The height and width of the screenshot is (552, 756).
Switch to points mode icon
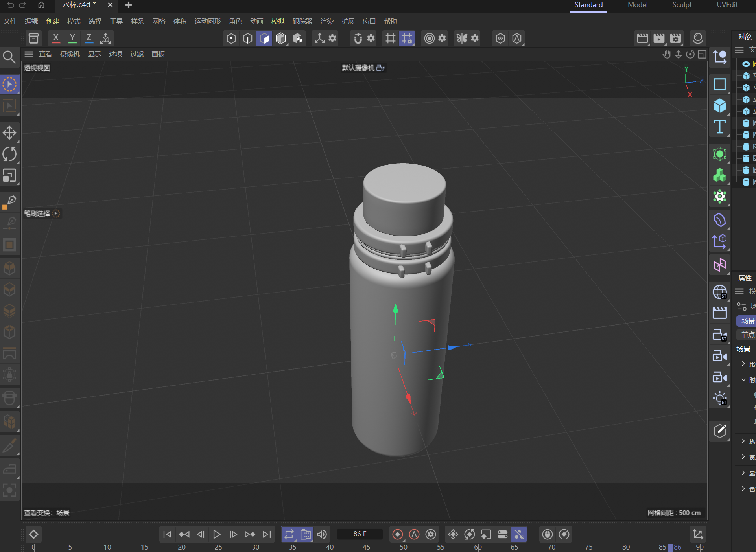[x=231, y=38]
